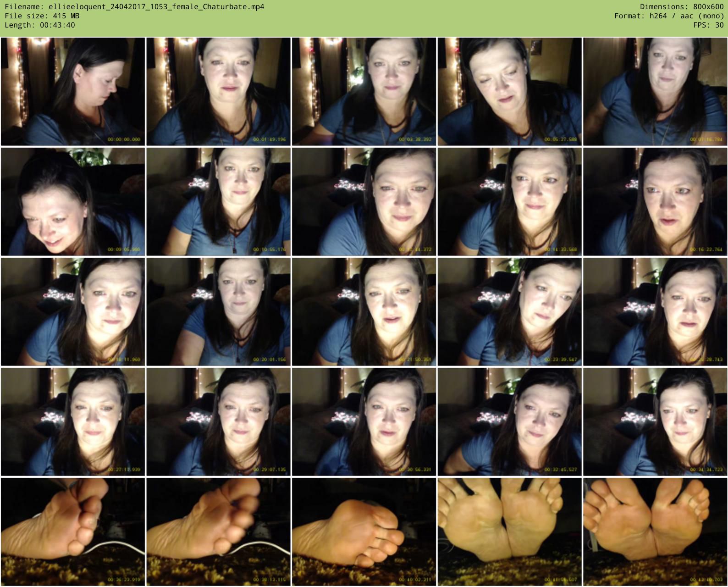
Task: Click the Length: 00:43:40 text
Action: (x=40, y=25)
